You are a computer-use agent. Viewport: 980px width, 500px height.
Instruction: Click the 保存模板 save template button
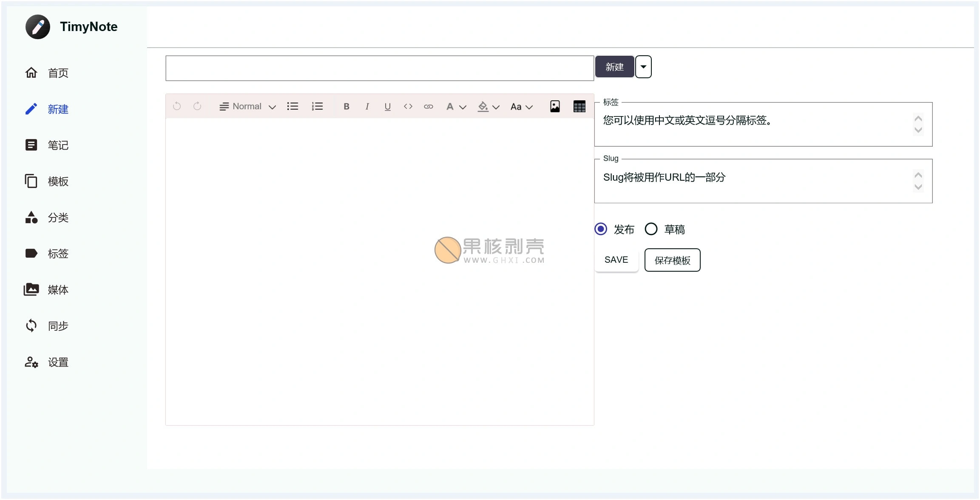coord(672,260)
